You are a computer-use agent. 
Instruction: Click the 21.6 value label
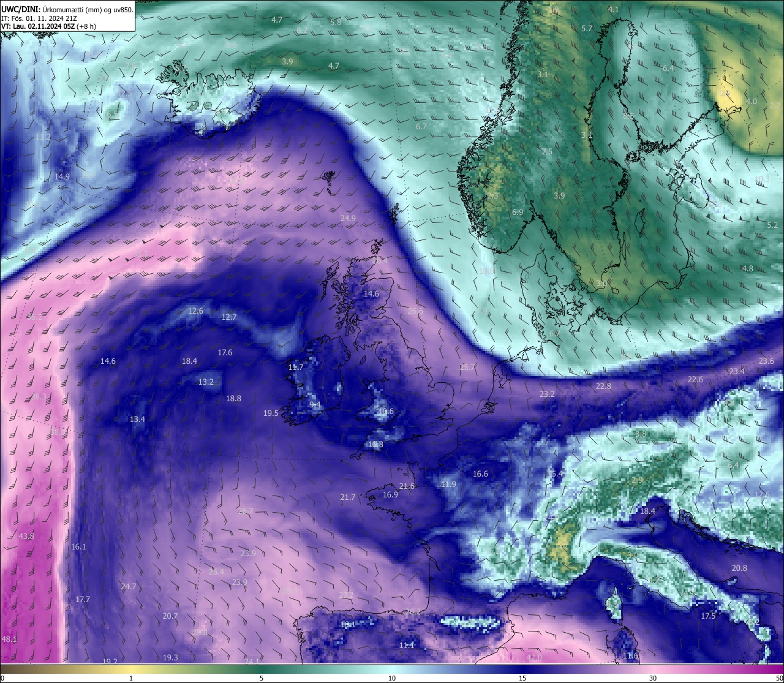pyautogui.click(x=407, y=486)
